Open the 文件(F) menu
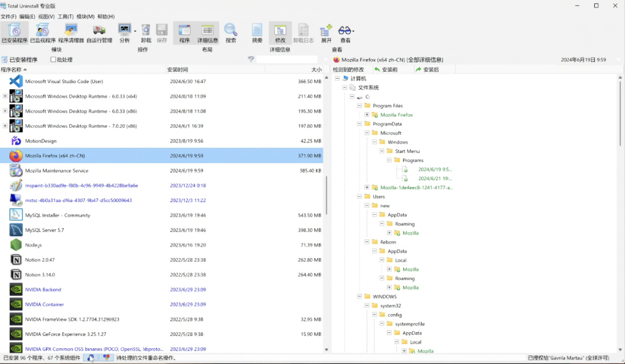 pos(8,16)
